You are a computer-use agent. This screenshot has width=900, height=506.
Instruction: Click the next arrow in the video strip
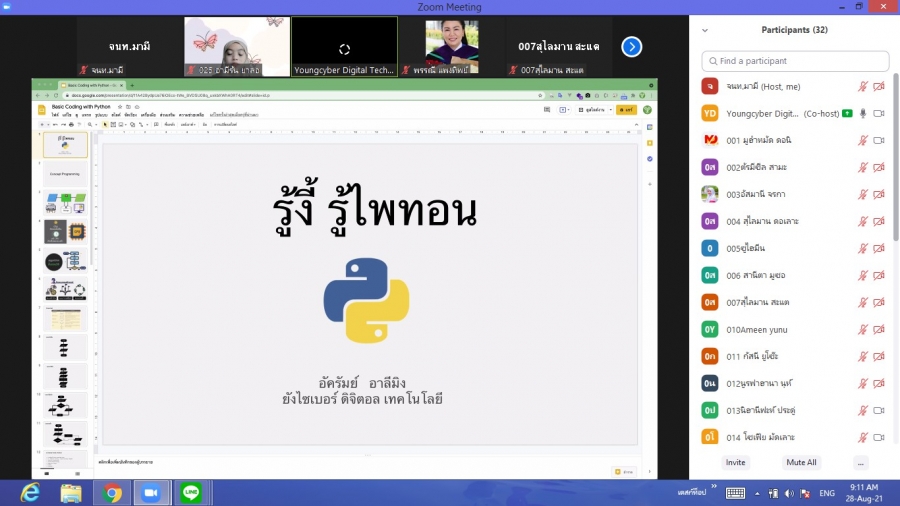coord(631,46)
